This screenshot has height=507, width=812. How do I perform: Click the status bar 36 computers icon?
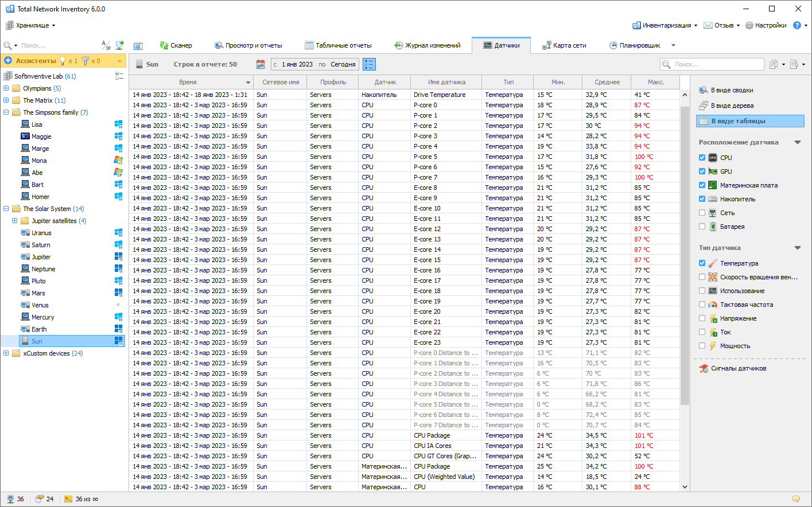pos(11,499)
